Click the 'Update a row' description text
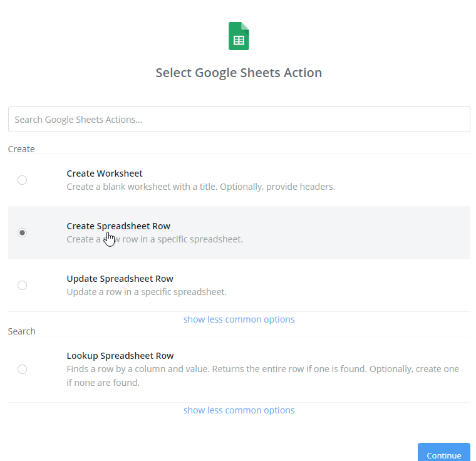The height and width of the screenshot is (461, 476). pos(147,292)
